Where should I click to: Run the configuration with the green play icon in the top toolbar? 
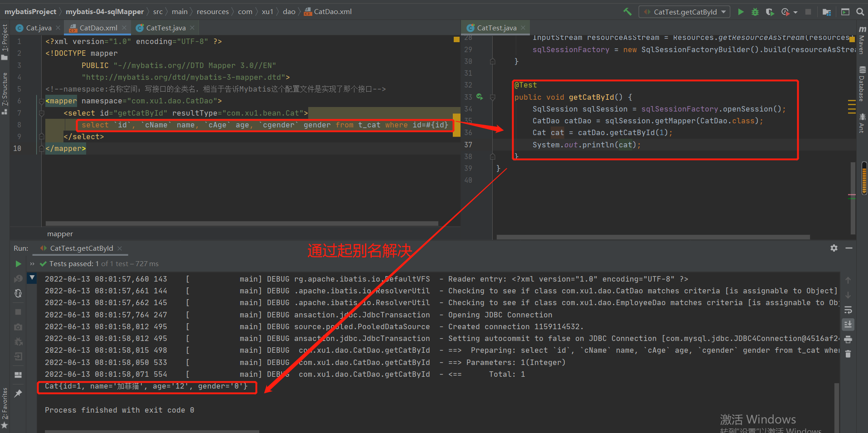tap(741, 12)
